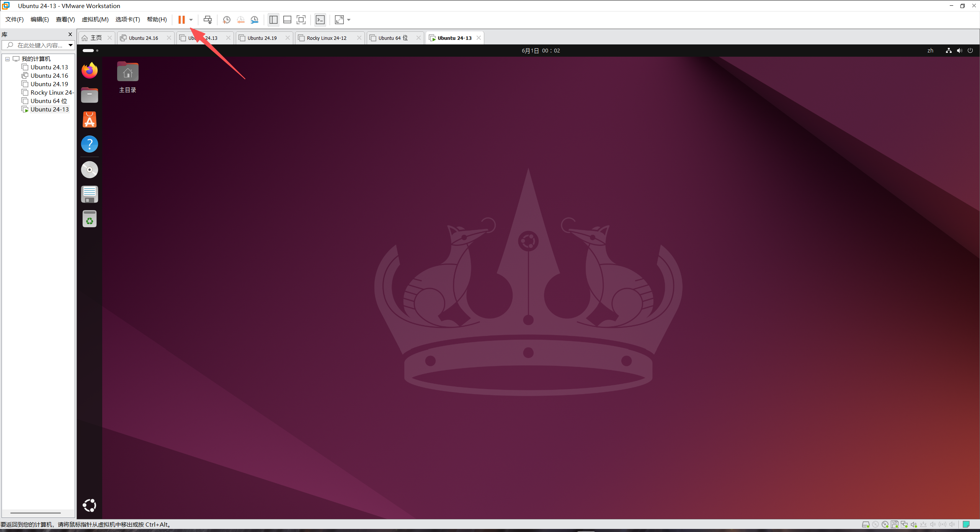This screenshot has height=532, width=980.
Task: Open Firefox from the Ubuntu dock
Action: coord(90,70)
